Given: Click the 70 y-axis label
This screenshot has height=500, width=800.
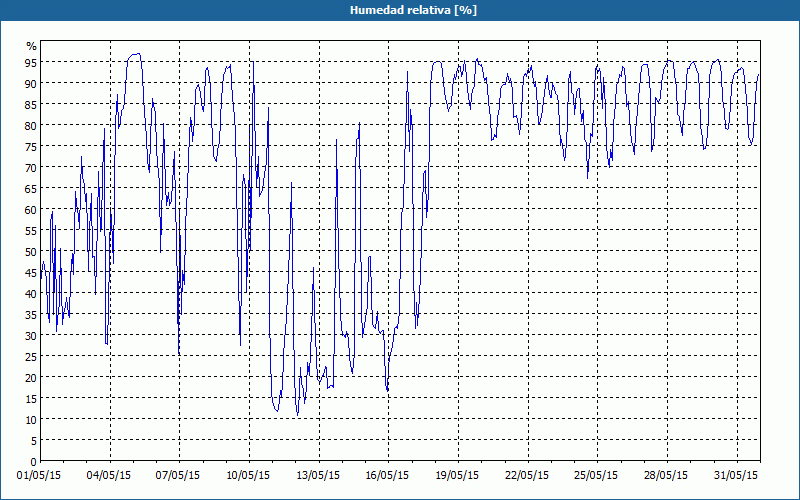Looking at the screenshot, I should click(31, 167).
